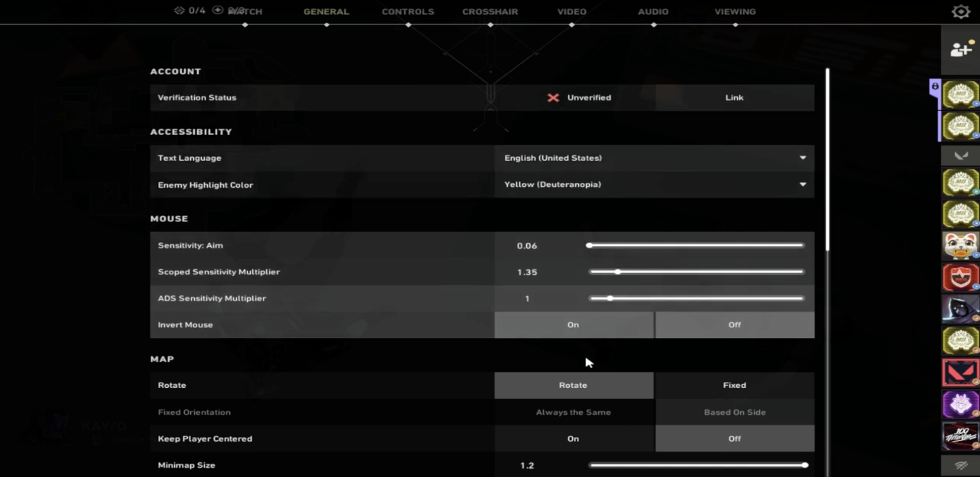980x477 pixels.
Task: Click the Link verification button
Action: coord(734,98)
